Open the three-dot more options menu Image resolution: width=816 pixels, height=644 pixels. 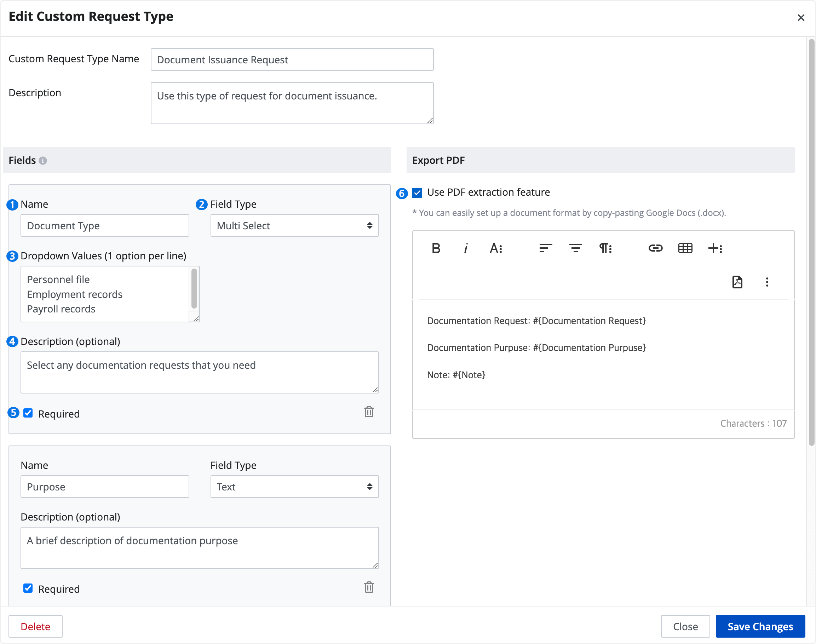(x=767, y=282)
